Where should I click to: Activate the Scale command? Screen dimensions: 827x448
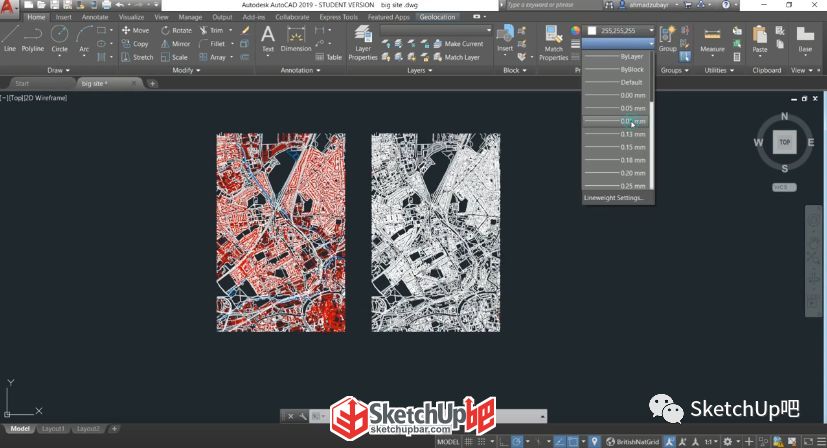tap(175, 57)
